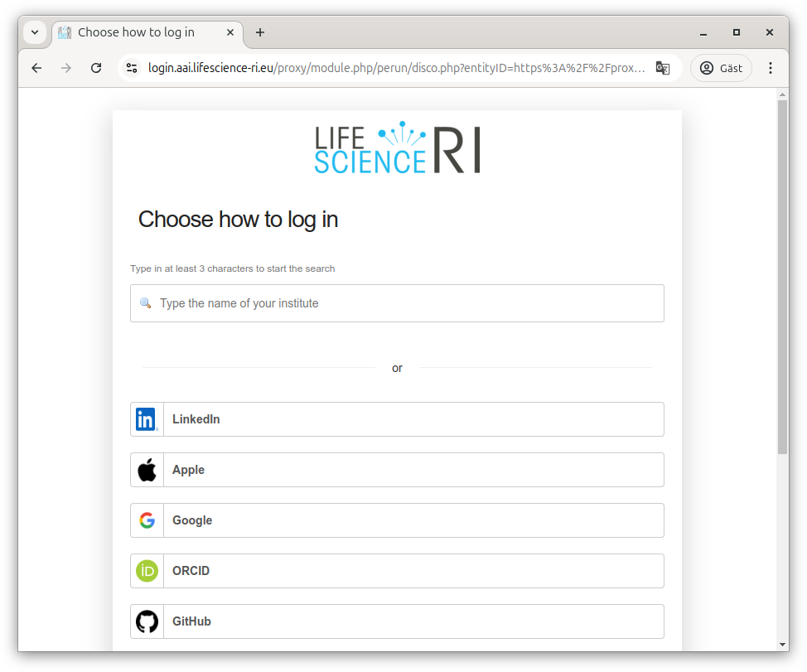Go back to previous page
Screen dimensions: 807x672
pos(36,68)
